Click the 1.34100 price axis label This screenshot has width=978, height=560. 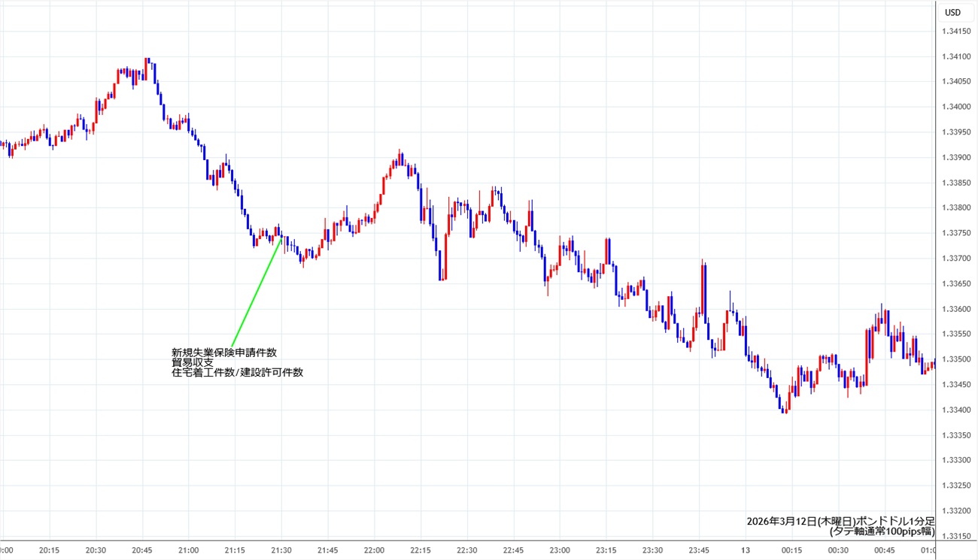tap(955, 56)
